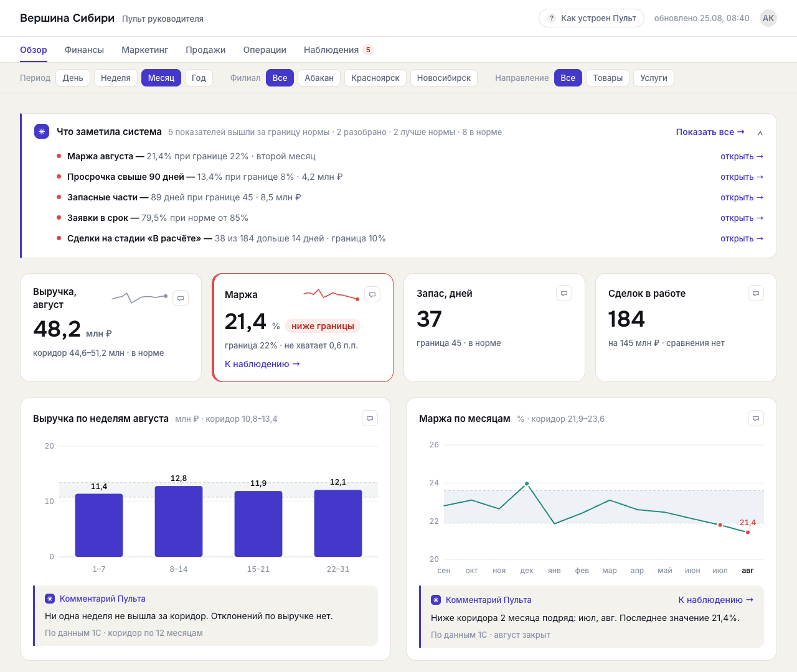Screen dimensions: 797x672
Task: Filter by Абакан branch
Action: (319, 78)
